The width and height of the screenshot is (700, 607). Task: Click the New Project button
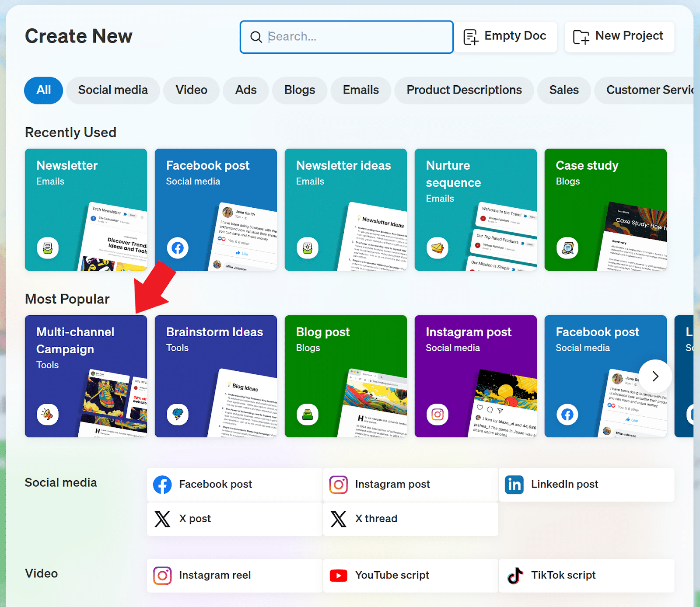(x=619, y=37)
